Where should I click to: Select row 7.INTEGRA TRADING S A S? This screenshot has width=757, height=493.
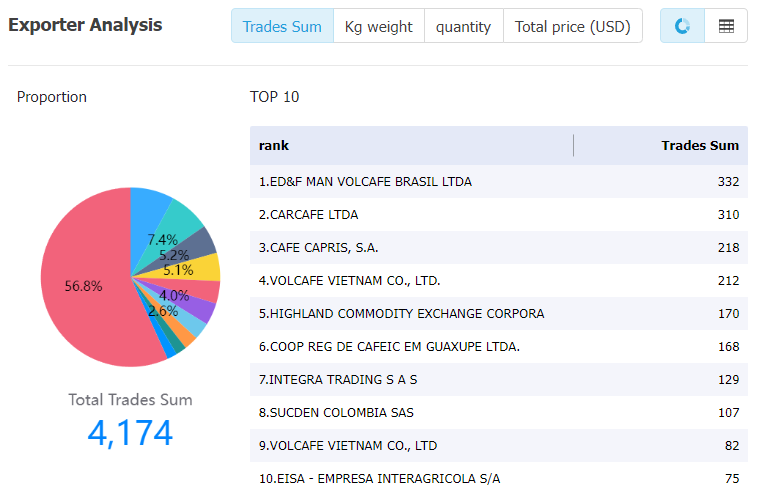499,380
